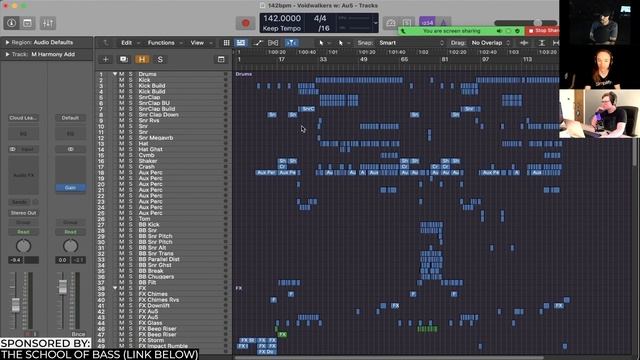Solo the Crash track
This screenshot has height=360, width=640.
point(131,167)
